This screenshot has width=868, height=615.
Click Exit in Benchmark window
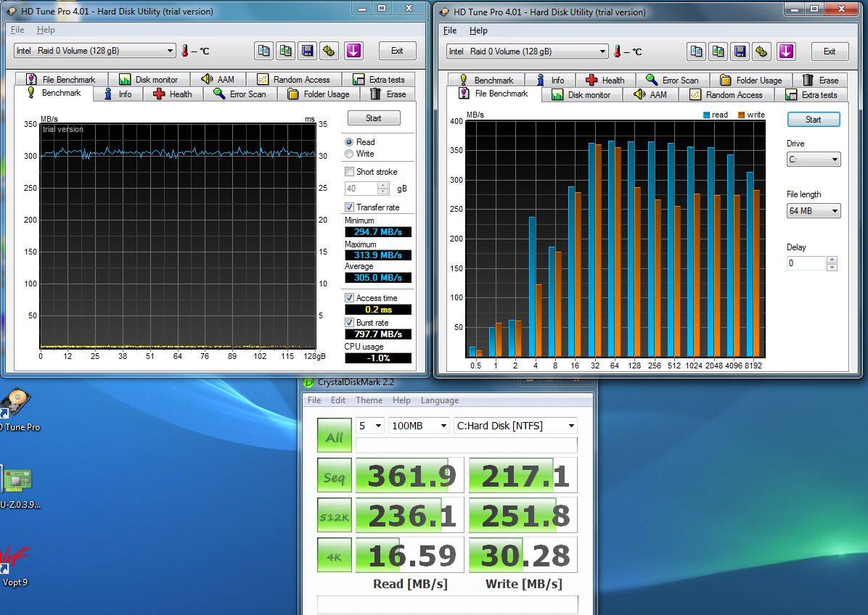pos(397,51)
